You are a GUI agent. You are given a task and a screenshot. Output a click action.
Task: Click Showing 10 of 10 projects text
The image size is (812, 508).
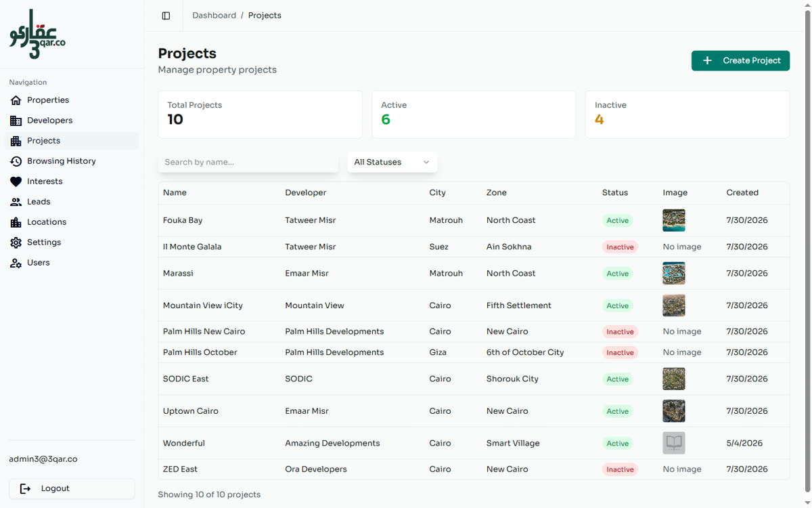click(209, 495)
